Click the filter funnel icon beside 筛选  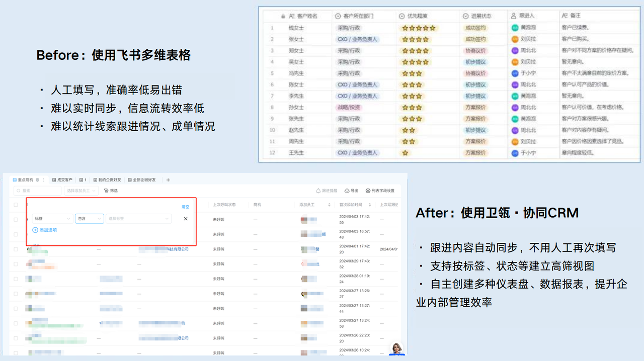(x=106, y=191)
